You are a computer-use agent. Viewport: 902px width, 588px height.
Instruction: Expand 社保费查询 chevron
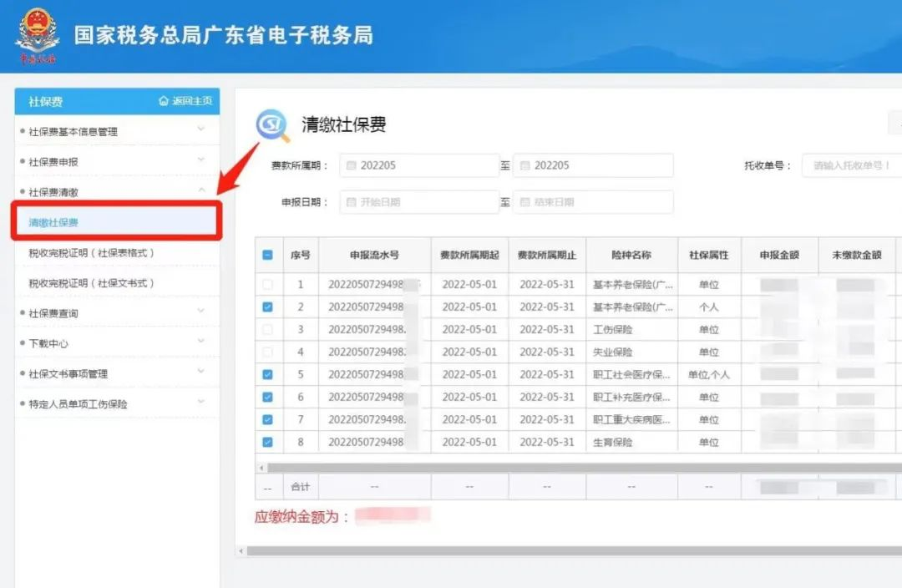tap(201, 311)
